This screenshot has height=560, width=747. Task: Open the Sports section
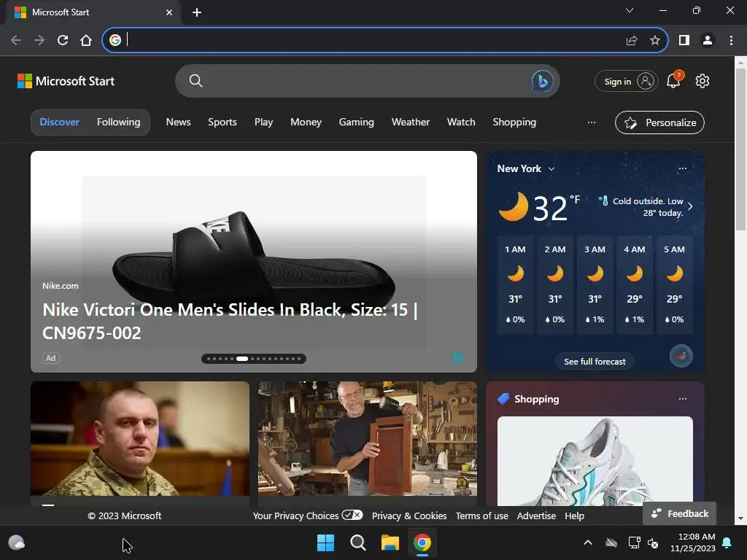(222, 122)
